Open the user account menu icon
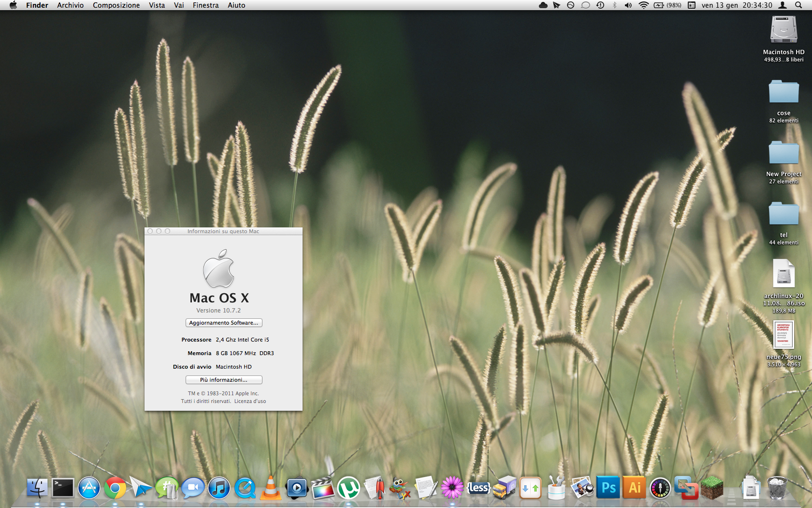The image size is (812, 508). [x=783, y=5]
